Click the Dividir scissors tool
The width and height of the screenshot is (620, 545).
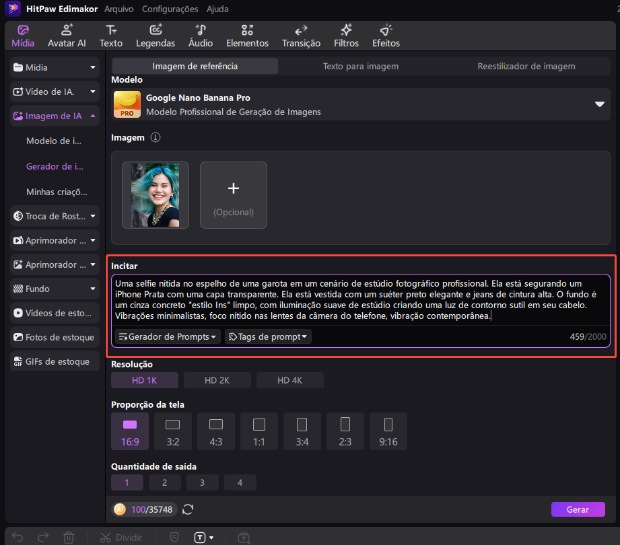(x=121, y=537)
